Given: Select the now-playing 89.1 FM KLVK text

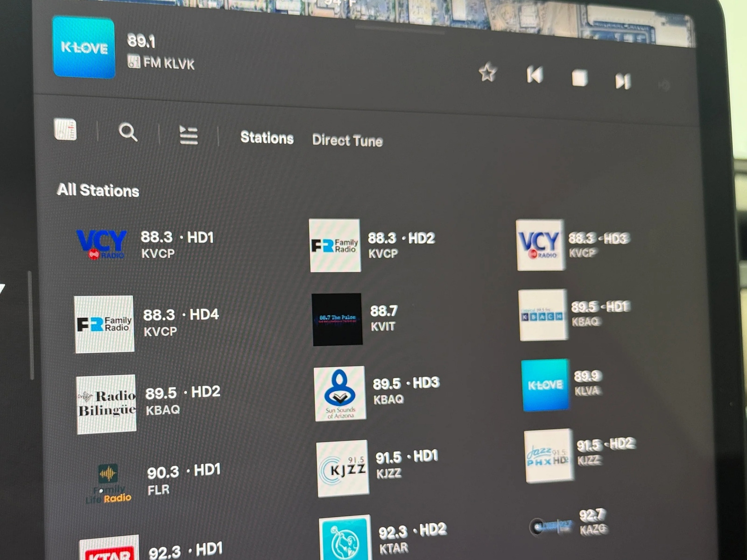Looking at the screenshot, I should [161, 51].
